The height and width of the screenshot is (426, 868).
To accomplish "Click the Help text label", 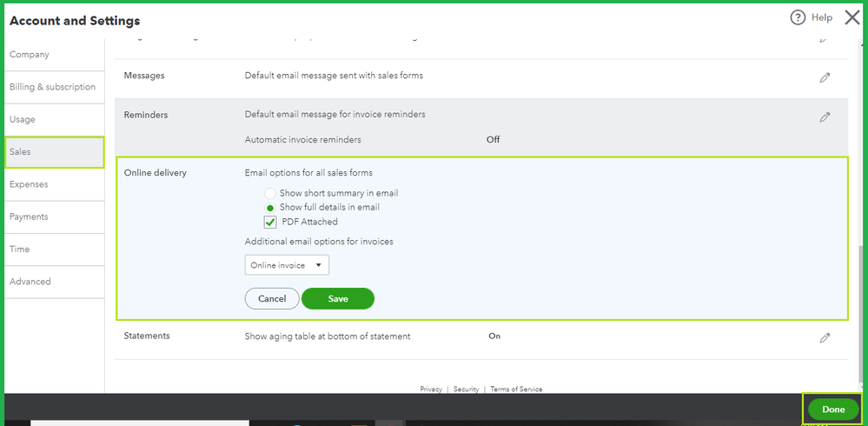I will point(821,17).
